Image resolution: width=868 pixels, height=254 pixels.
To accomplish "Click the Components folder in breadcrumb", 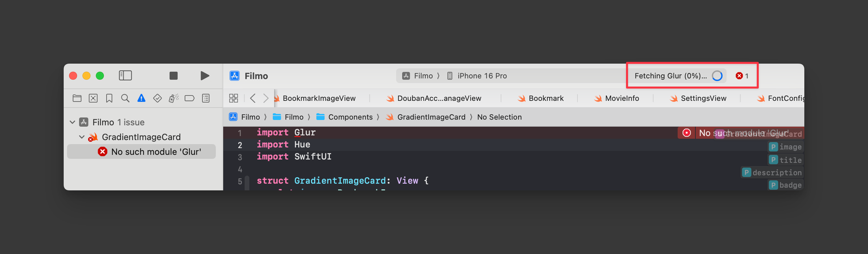I will [350, 117].
